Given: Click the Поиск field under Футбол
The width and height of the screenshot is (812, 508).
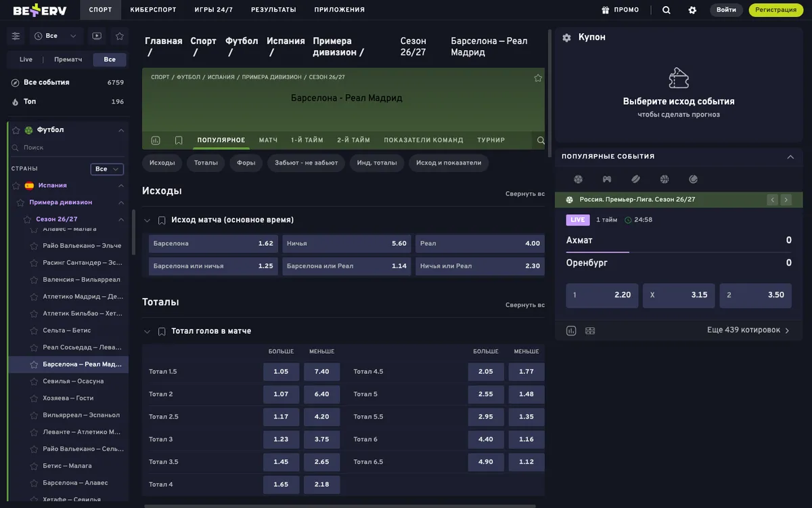Looking at the screenshot, I should tap(68, 148).
